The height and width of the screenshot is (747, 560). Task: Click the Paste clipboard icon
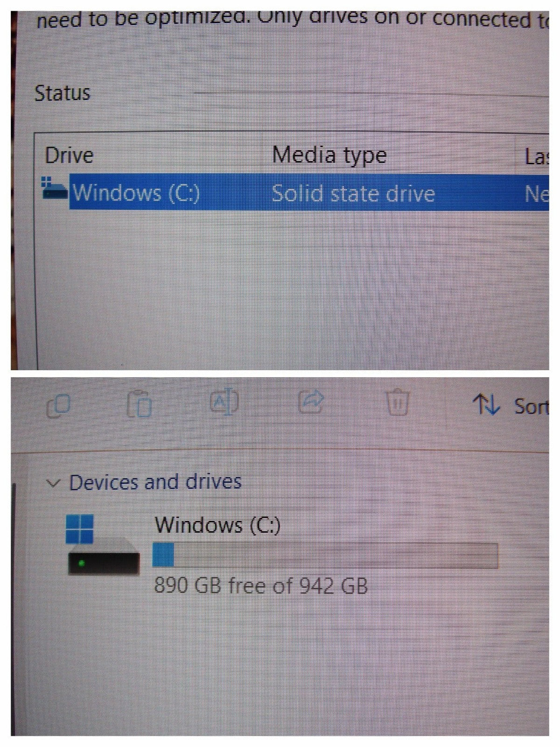(140, 403)
